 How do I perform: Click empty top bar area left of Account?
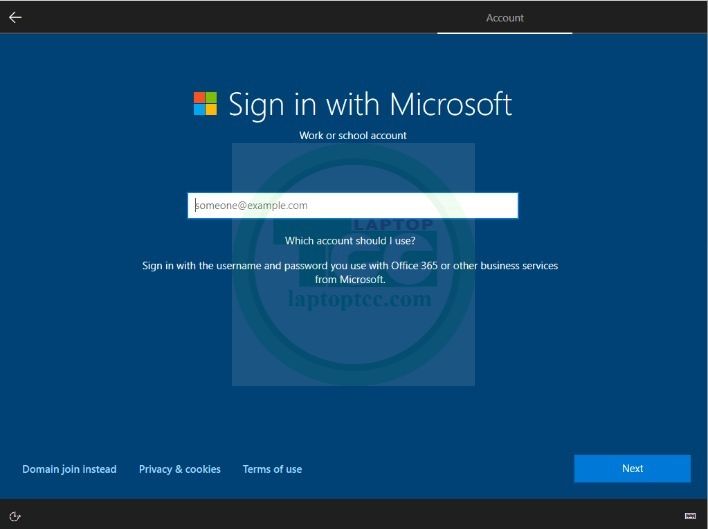230,17
